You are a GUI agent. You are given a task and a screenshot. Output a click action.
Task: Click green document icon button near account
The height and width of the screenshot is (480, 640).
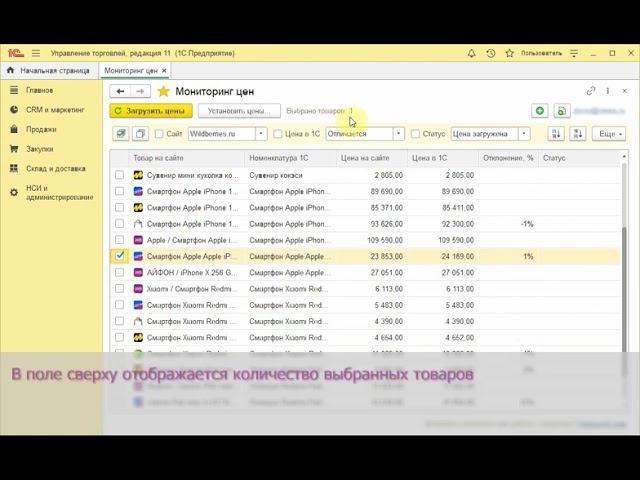(x=562, y=111)
